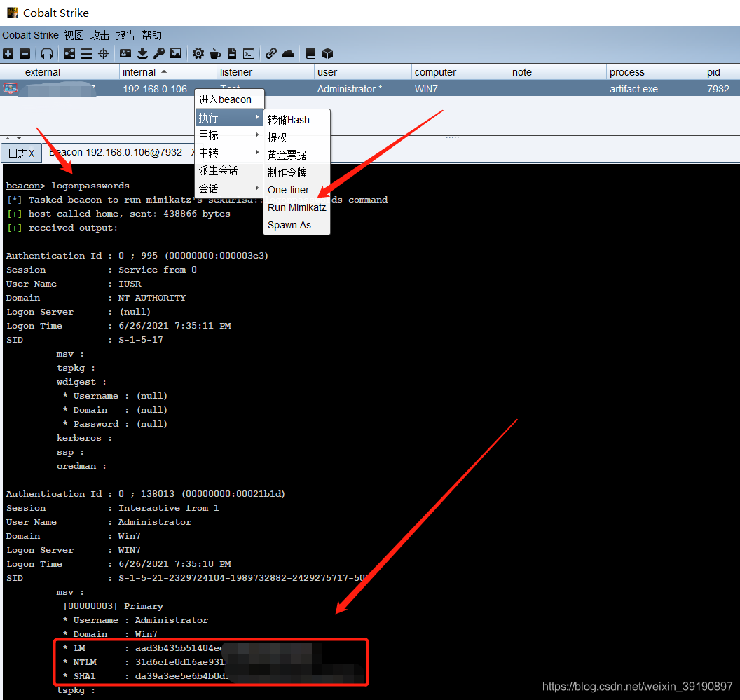
Task: Open the keystrokes key icon
Action: (159, 53)
